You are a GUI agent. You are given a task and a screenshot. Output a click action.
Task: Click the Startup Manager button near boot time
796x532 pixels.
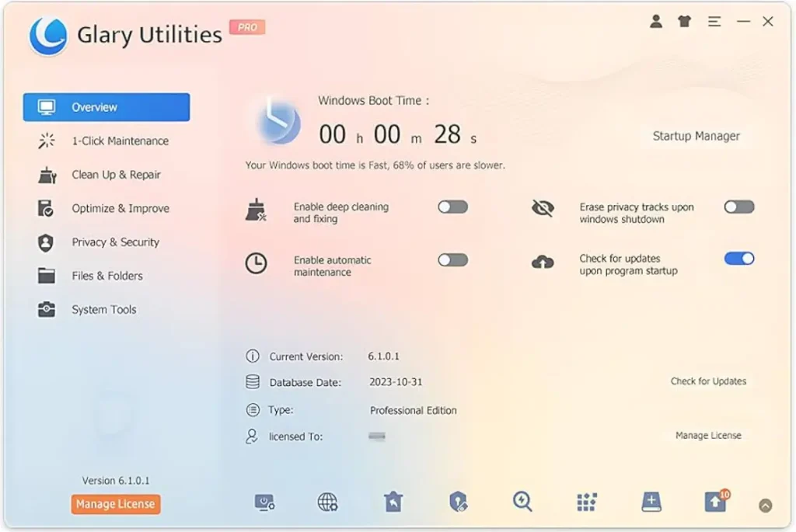point(696,136)
